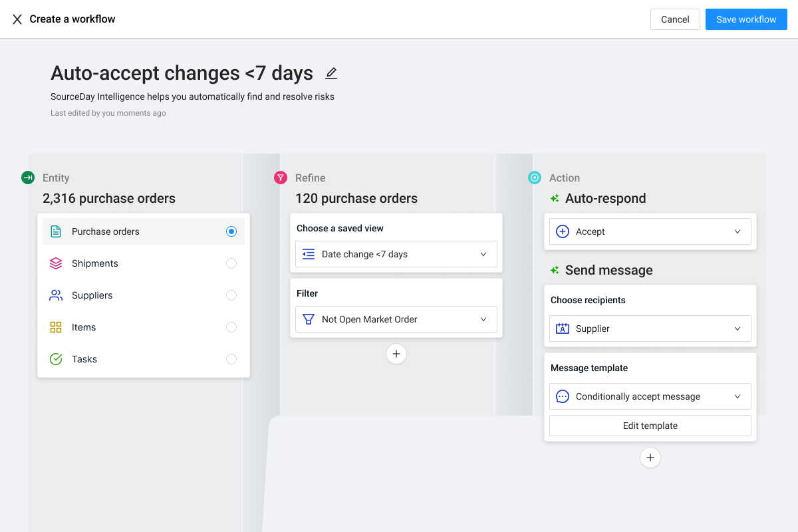Click the Save workflow button

[746, 19]
